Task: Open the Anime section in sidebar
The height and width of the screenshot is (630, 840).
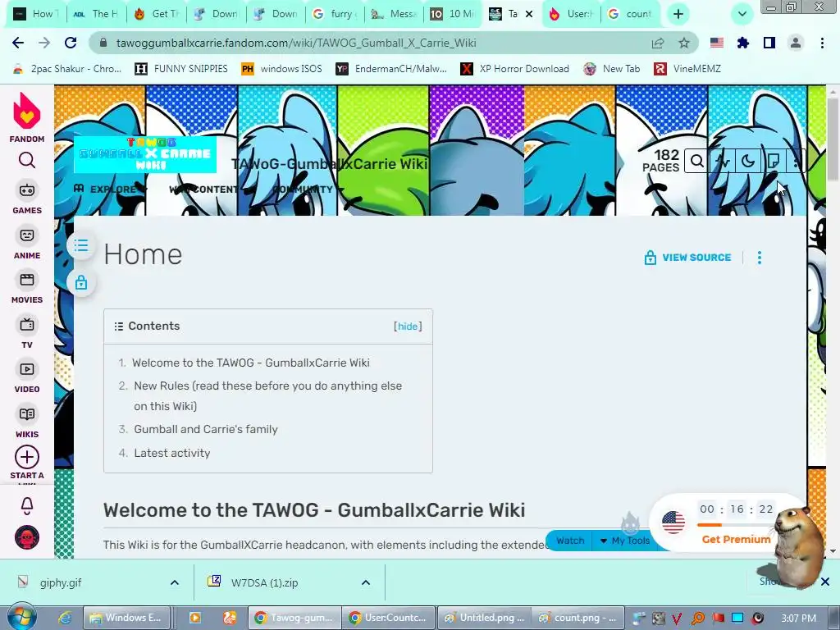Action: (27, 243)
